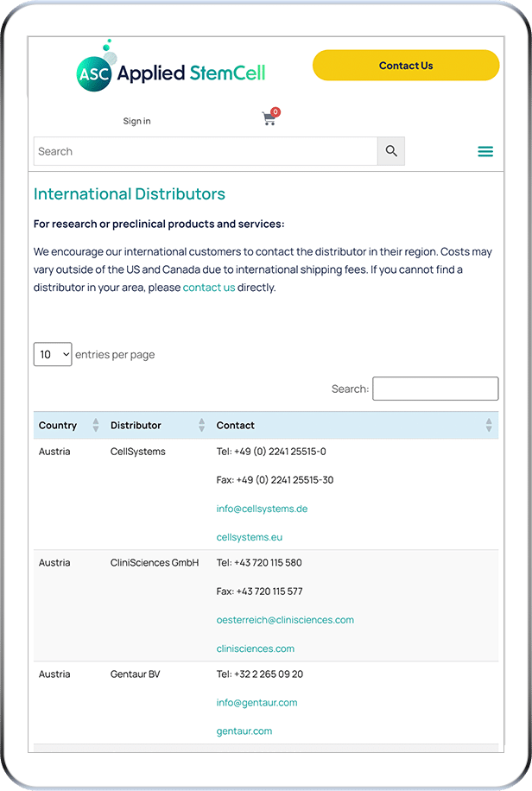The width and height of the screenshot is (532, 791).
Task: Sort table by Distributor column arrows
Action: 201,425
